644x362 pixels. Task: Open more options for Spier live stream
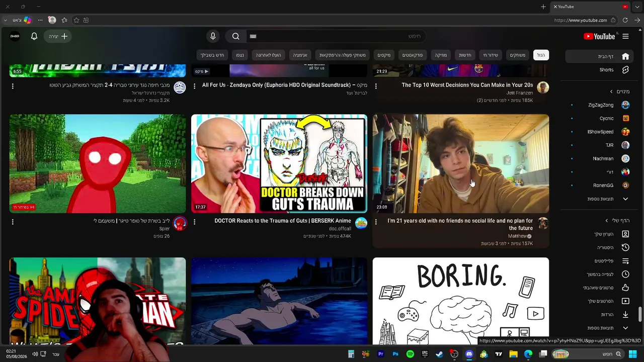point(13,222)
